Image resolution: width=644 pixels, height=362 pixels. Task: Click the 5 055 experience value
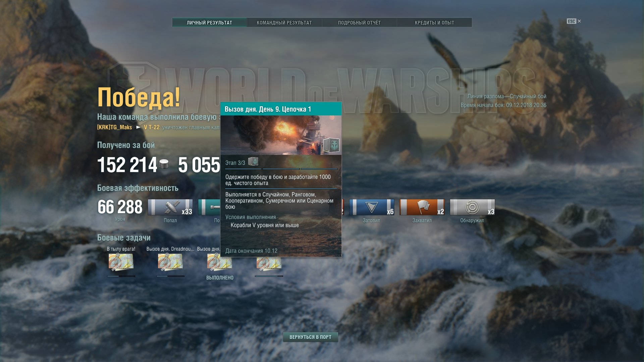199,165
